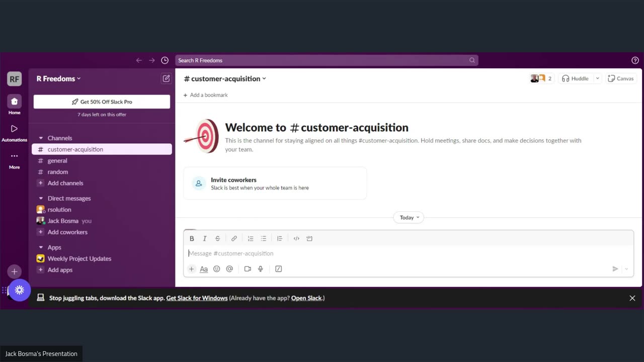
Task: Mention someone with the @ icon
Action: tap(229, 269)
